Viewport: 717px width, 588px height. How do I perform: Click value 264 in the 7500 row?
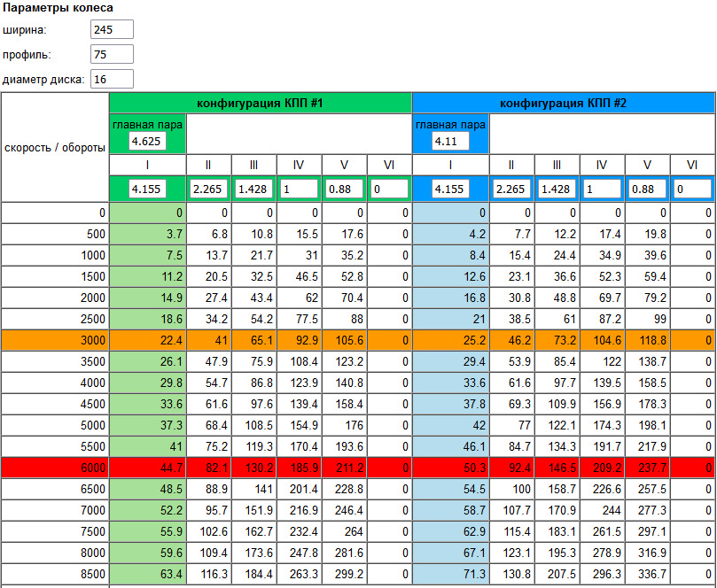coord(355,532)
